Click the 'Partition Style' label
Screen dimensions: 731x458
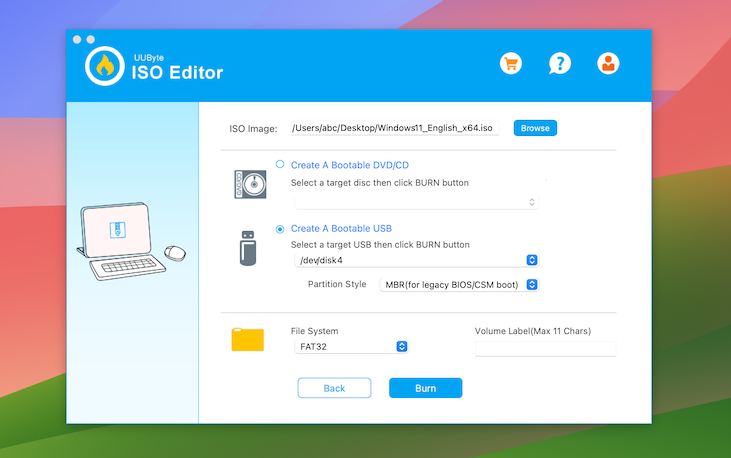(x=337, y=284)
